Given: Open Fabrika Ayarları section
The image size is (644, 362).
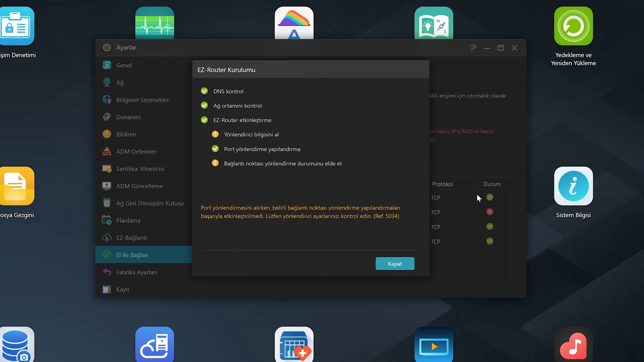Looking at the screenshot, I should [136, 272].
